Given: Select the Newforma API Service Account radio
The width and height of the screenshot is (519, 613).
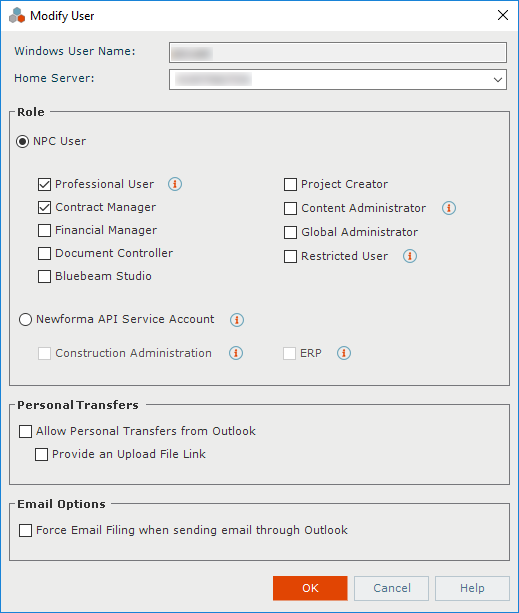Looking at the screenshot, I should click(25, 319).
